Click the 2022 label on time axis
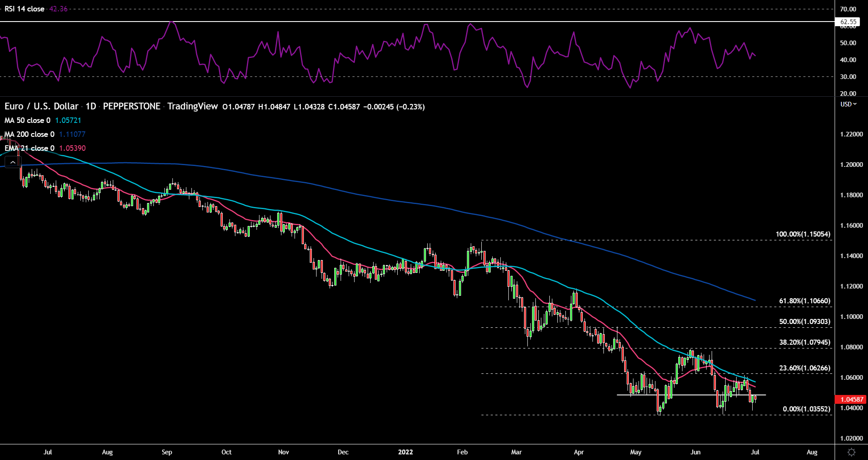The width and height of the screenshot is (868, 460). 405,452
